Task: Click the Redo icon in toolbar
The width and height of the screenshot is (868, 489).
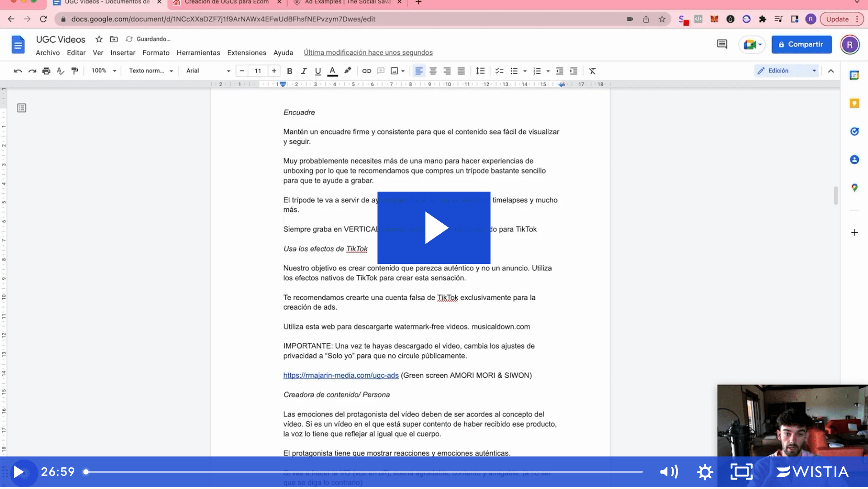Action: pyautogui.click(x=32, y=71)
